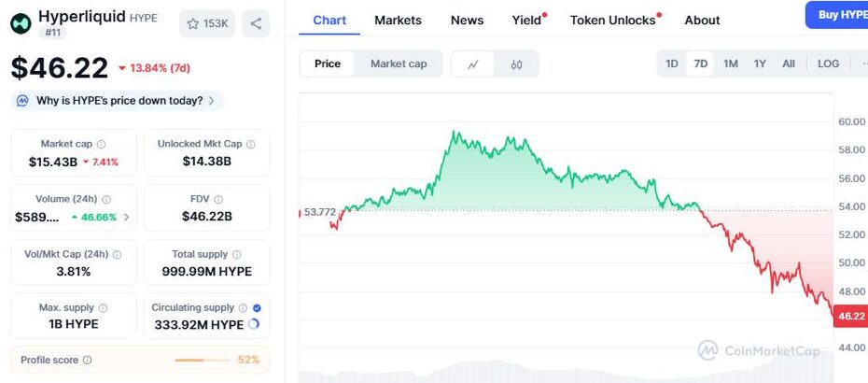Select Price view toggle

point(328,64)
